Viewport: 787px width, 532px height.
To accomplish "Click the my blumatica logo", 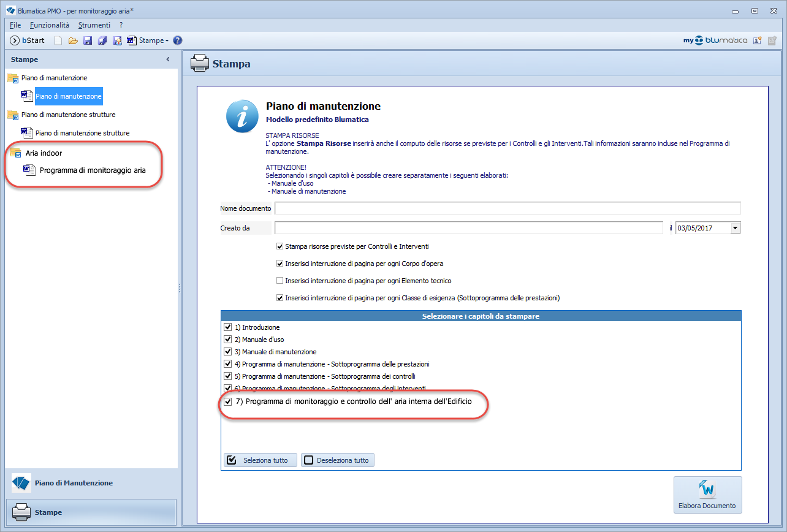I will 715,40.
